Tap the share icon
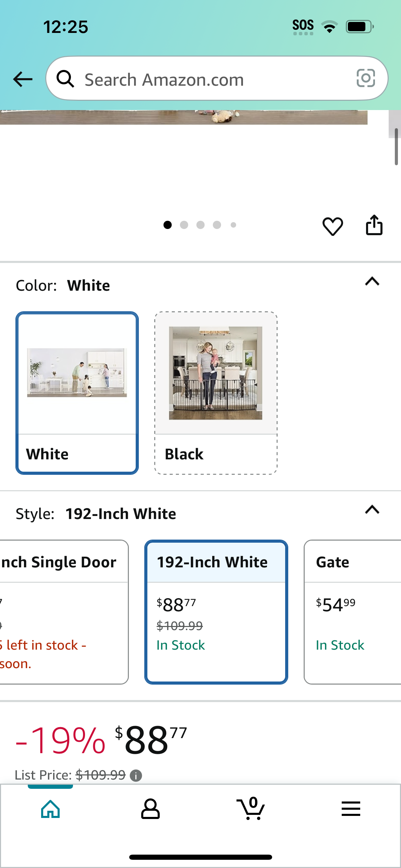Viewport: 401px width, 868px height. 374,225
